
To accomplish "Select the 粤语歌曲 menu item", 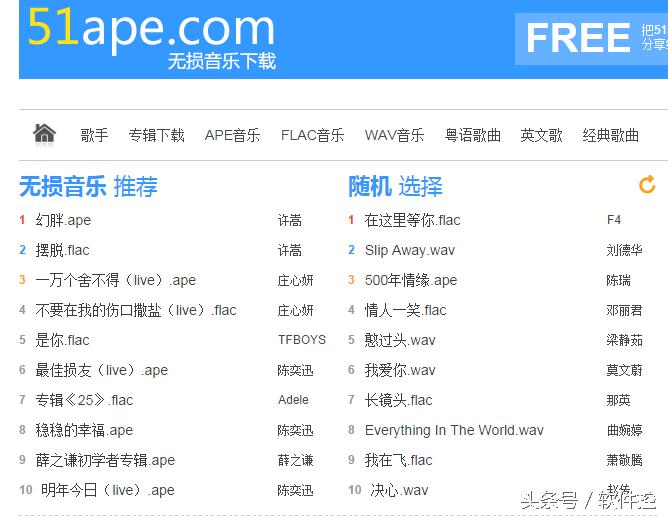I will 472,135.
